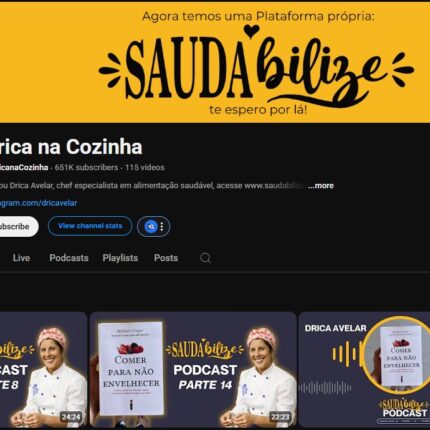The image size is (430, 430).
Task: Open the three-dot menu next to the blue icon
Action: point(162,227)
